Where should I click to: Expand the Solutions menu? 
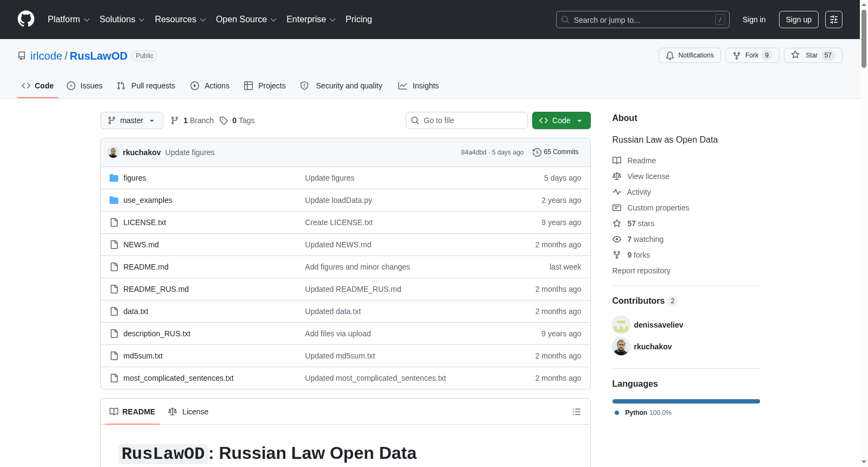pos(122,20)
